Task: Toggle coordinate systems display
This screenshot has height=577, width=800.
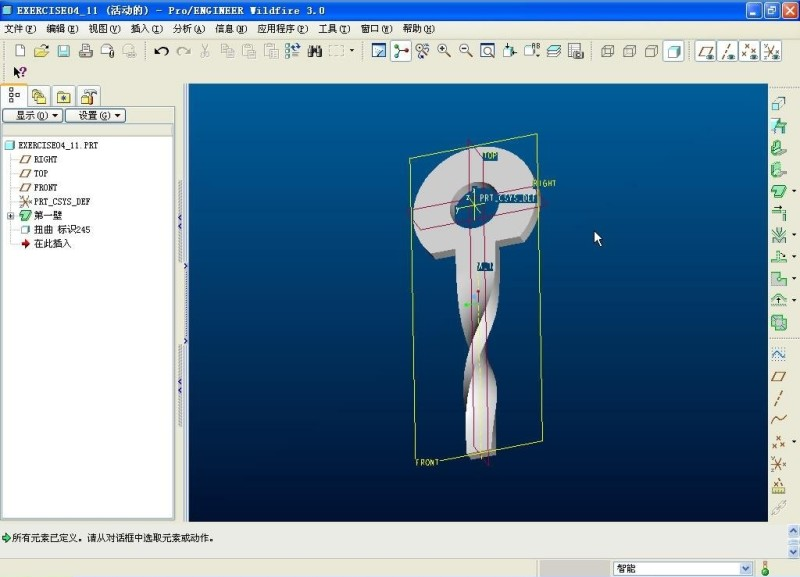Action: pyautogui.click(x=771, y=51)
